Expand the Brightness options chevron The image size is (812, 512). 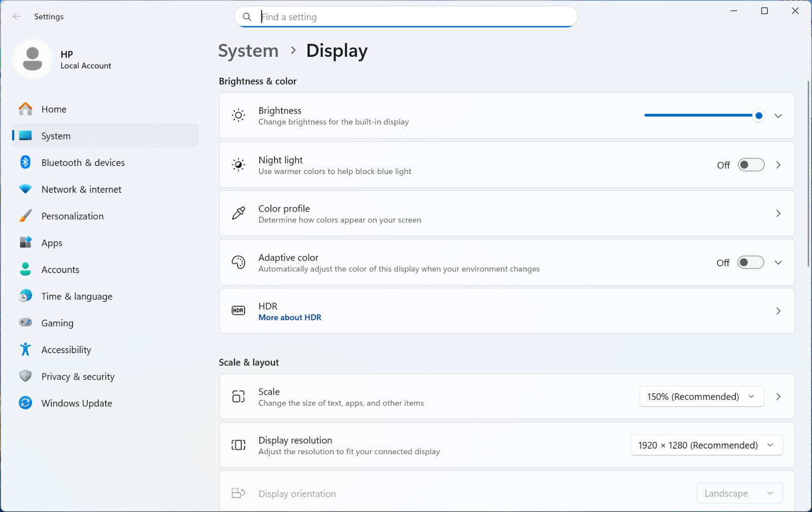pos(778,116)
